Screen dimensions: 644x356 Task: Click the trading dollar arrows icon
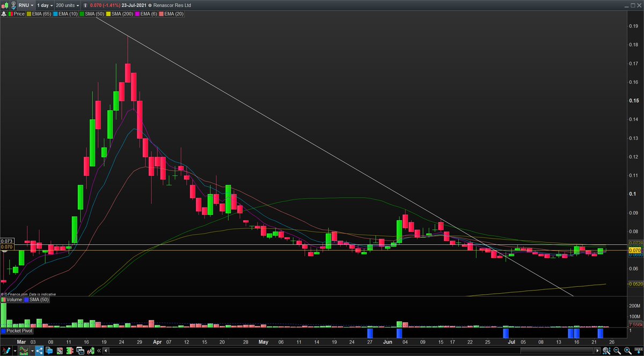91,350
